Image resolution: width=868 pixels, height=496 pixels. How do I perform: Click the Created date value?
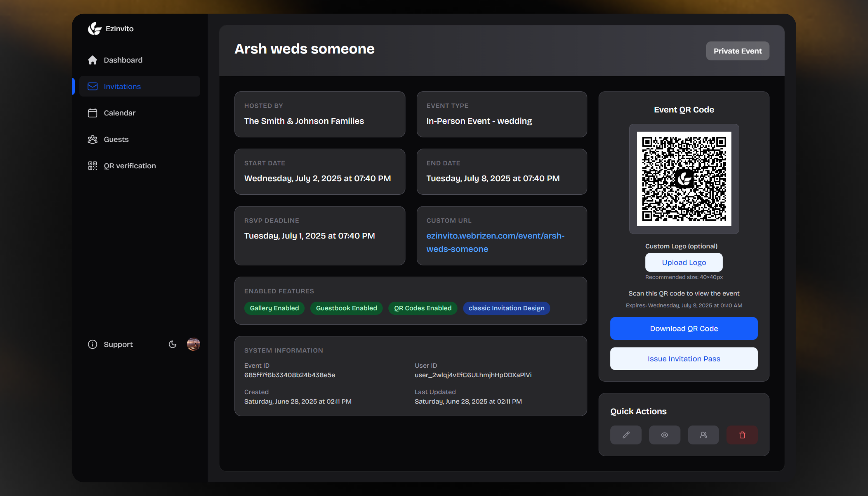[x=298, y=402]
